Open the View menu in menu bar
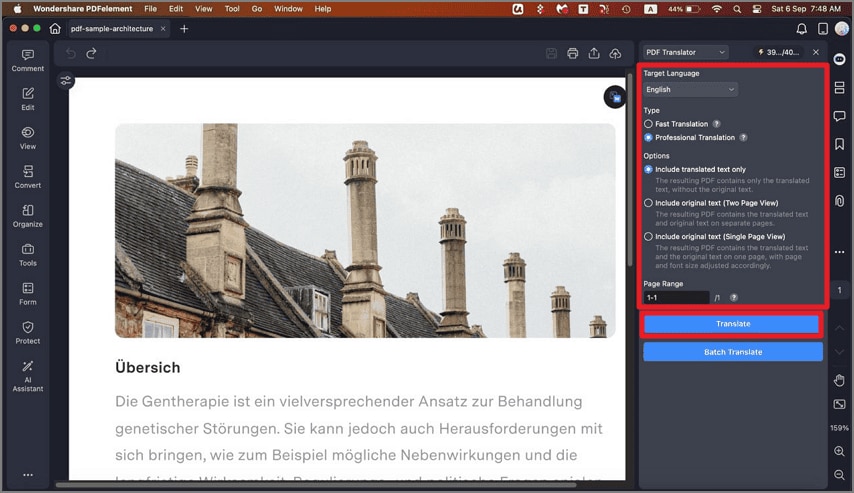 point(204,9)
